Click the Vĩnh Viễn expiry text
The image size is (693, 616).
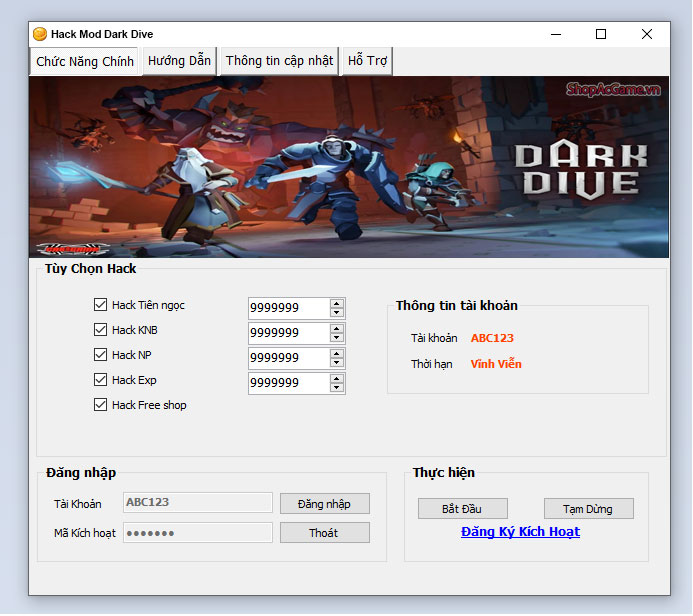point(496,364)
